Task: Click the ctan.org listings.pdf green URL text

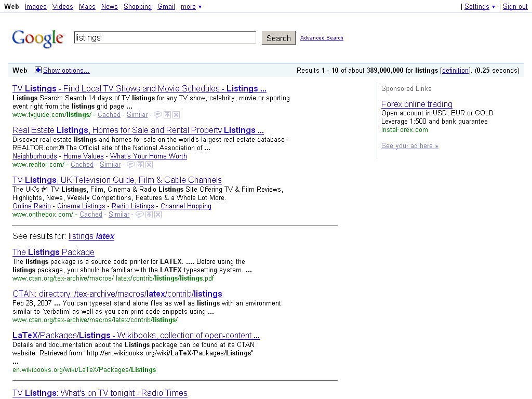Action: (113, 278)
